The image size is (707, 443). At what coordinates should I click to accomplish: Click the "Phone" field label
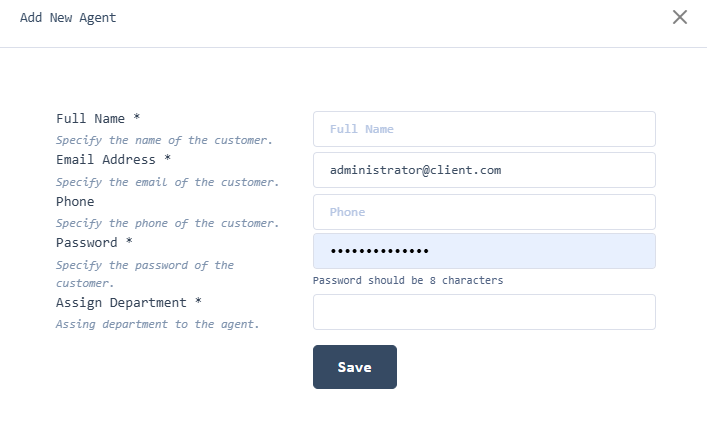[75, 202]
